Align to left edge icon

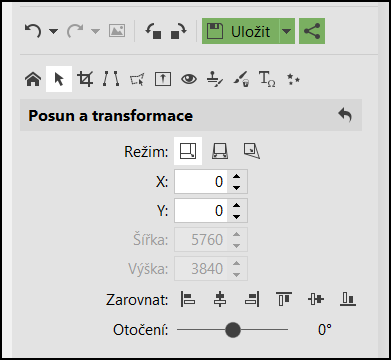pyautogui.click(x=188, y=299)
